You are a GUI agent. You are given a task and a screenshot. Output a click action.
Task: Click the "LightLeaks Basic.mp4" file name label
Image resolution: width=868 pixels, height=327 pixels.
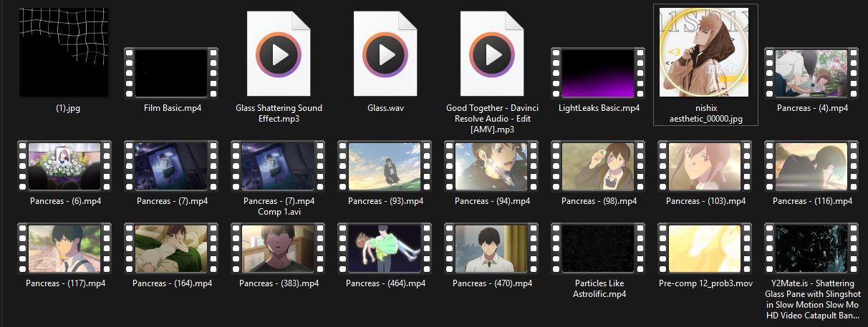pos(599,108)
